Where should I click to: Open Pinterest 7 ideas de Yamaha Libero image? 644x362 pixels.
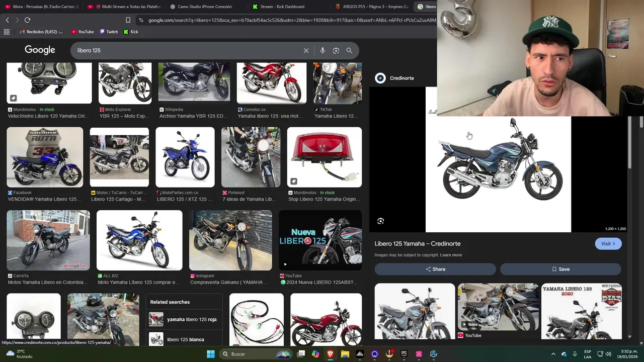pyautogui.click(x=251, y=157)
